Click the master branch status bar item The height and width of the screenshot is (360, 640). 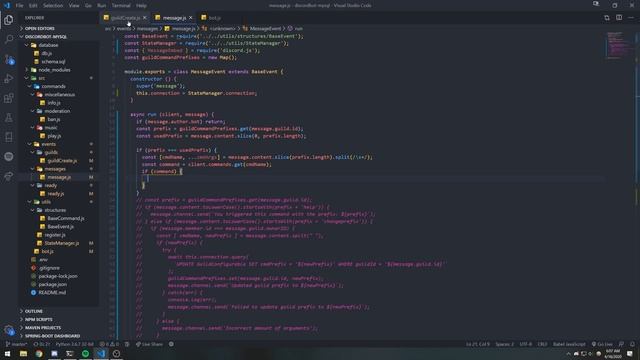pyautogui.click(x=16, y=344)
